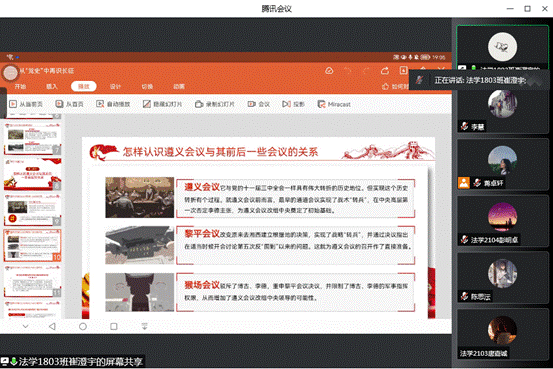This screenshot has height=369, width=553.
Task: Click the slide title 怎样认识遵义会议与其前后一些会议的关系
Action: coord(220,152)
